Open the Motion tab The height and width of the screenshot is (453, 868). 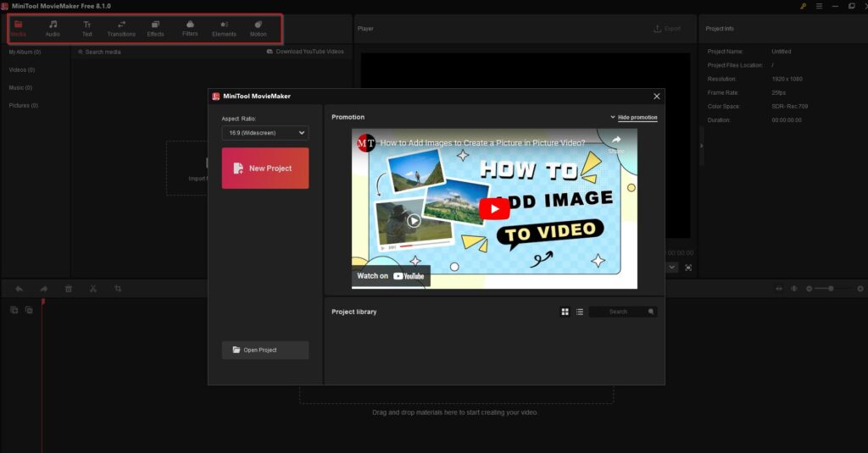(258, 29)
